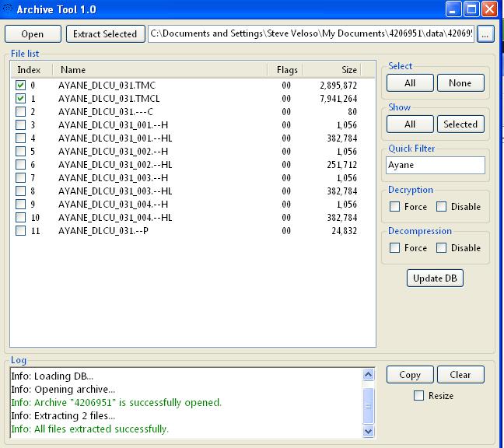The width and height of the screenshot is (504, 448).
Task: Click None in the Select group
Action: pyautogui.click(x=460, y=83)
